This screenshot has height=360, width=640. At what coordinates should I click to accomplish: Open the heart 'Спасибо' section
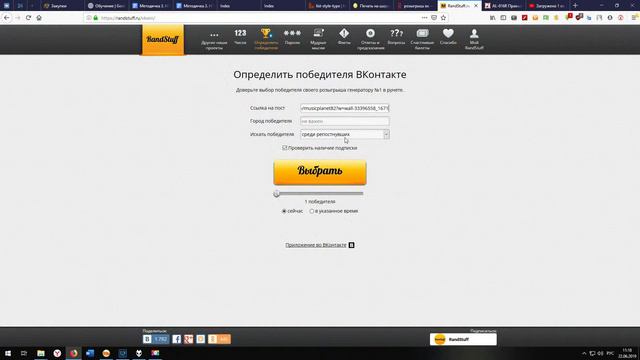448,37
